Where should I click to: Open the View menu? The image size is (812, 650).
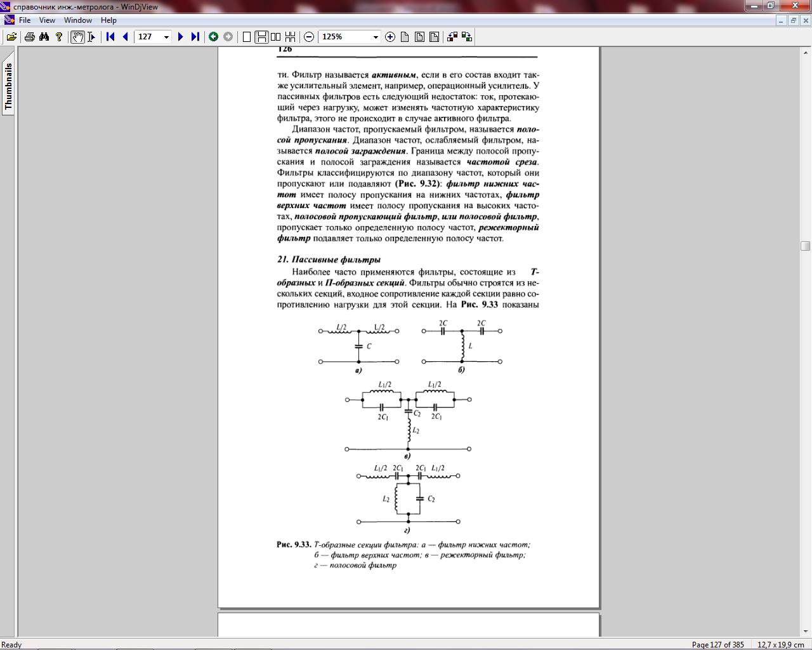(x=48, y=20)
